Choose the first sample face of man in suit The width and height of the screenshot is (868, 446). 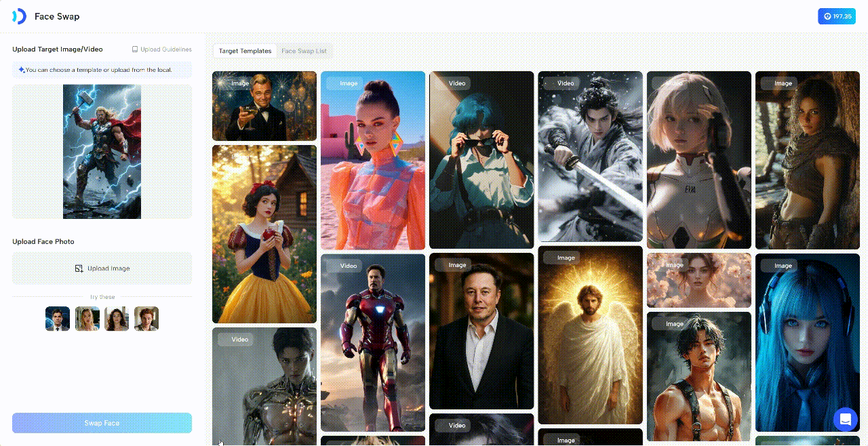[x=58, y=319]
